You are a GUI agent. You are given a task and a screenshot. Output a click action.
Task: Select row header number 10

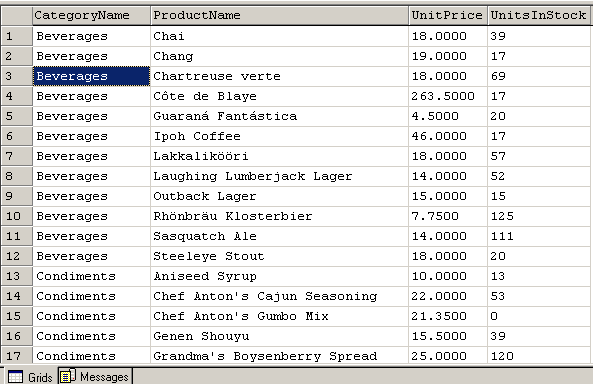[x=17, y=216]
